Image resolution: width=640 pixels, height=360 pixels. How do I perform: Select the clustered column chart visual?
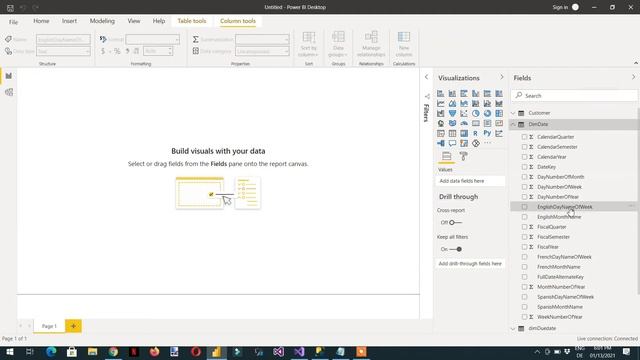click(x=476, y=94)
